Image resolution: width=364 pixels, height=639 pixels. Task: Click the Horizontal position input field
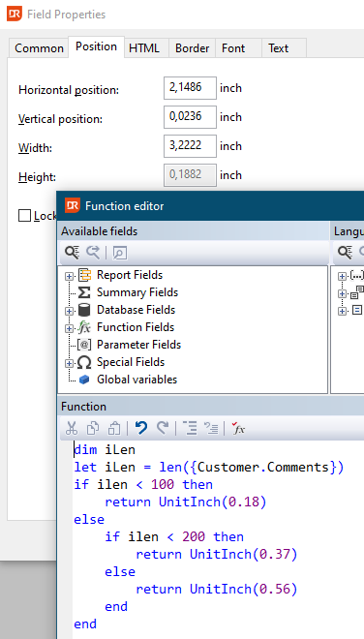190,87
